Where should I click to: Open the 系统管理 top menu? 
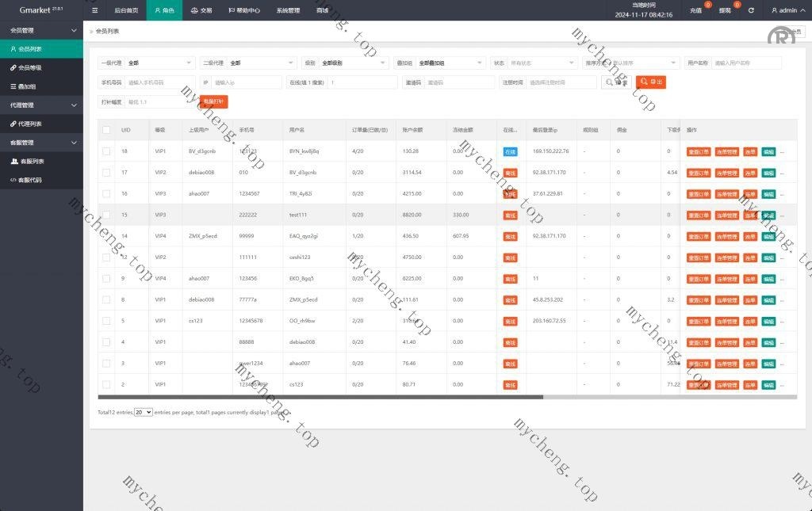(288, 10)
